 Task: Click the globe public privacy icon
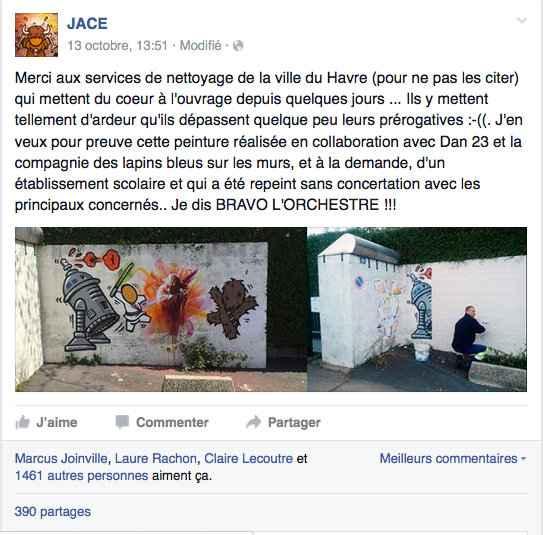tap(238, 45)
